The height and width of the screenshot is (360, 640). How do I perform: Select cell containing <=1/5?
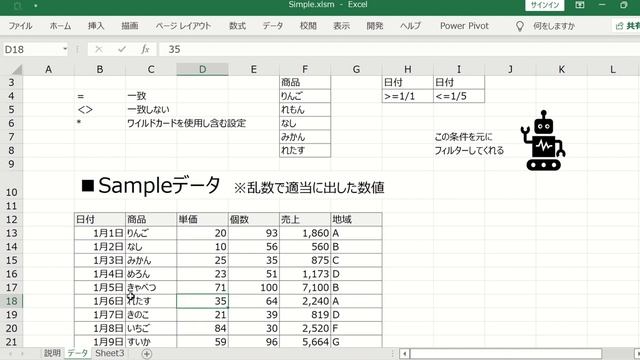tap(459, 96)
